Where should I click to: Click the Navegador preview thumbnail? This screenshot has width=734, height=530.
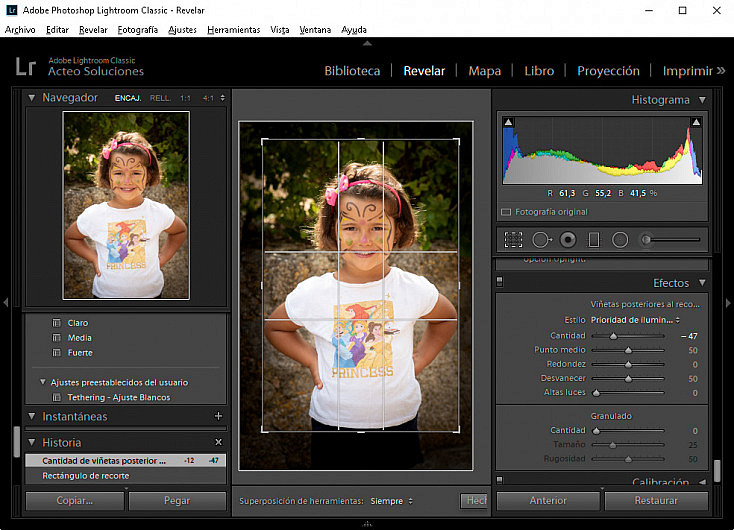click(126, 205)
